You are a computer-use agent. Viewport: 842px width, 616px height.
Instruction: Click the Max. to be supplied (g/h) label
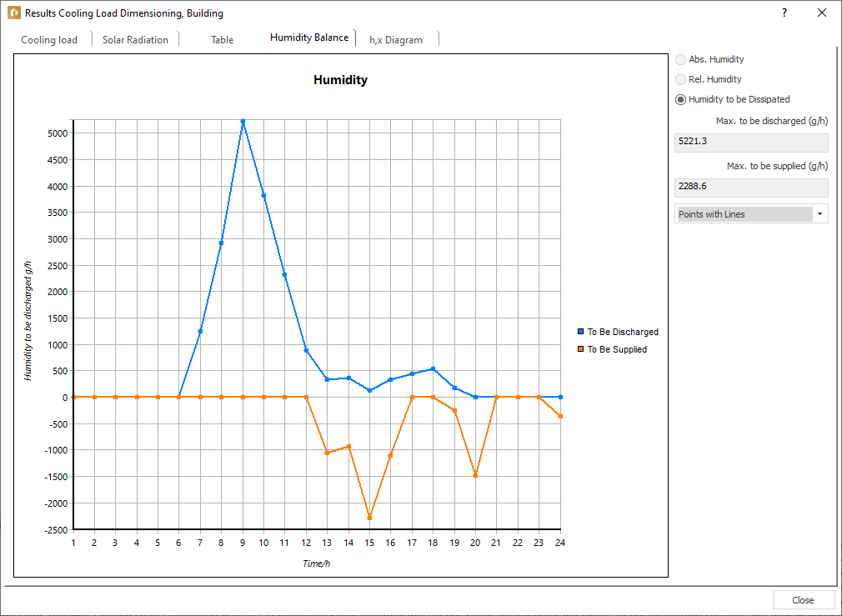click(x=777, y=167)
